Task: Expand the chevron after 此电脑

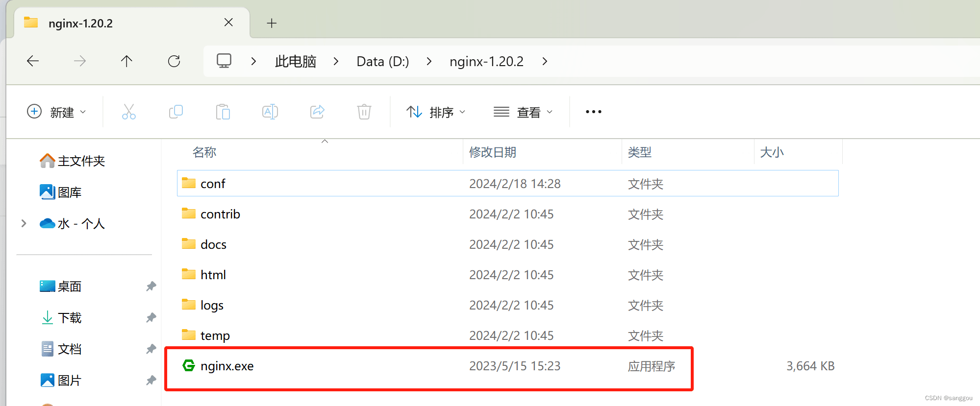Action: 336,61
